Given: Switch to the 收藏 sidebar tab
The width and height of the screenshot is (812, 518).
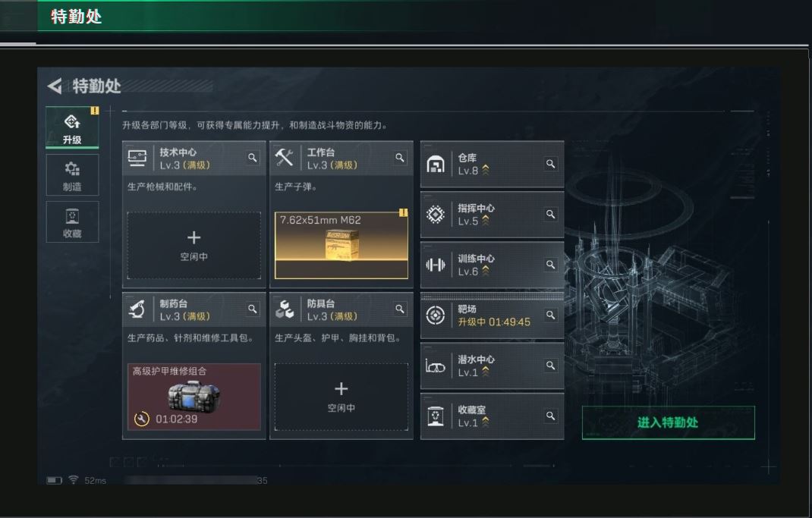Looking at the screenshot, I should point(72,222).
